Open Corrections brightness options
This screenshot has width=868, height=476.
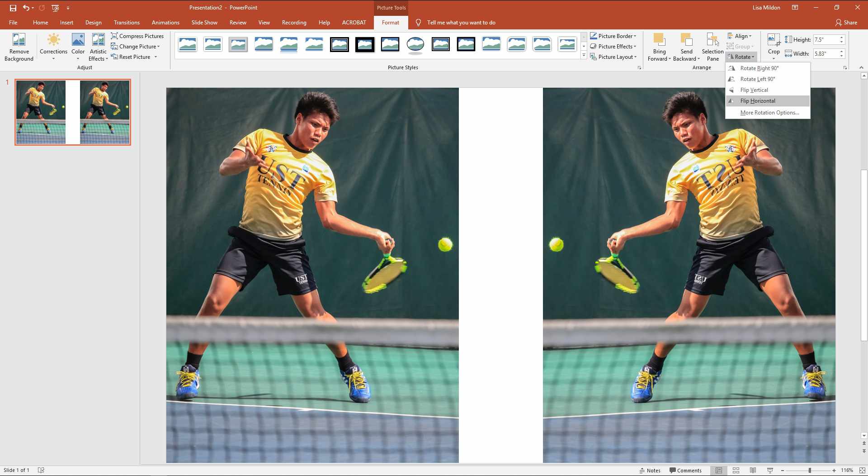pos(53,47)
